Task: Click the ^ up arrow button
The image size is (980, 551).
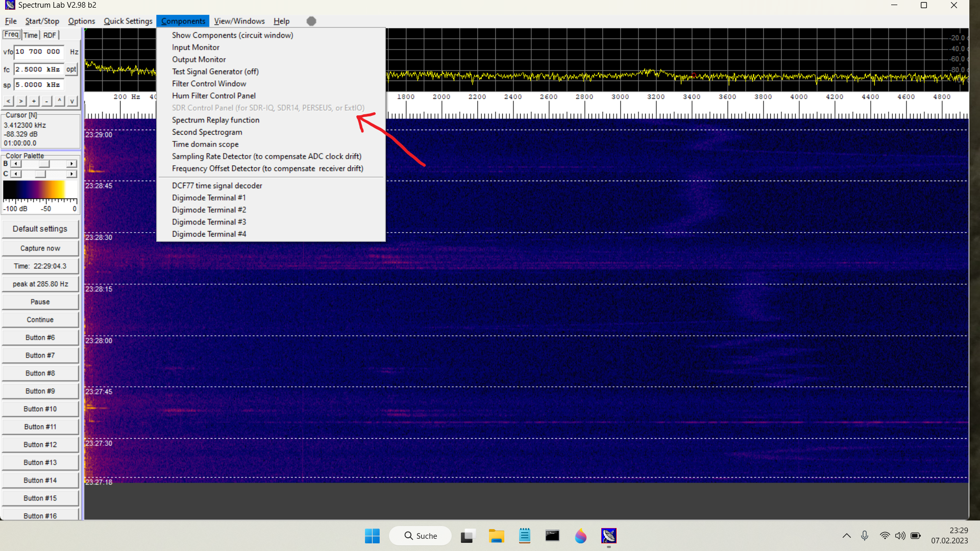Action: pyautogui.click(x=60, y=101)
